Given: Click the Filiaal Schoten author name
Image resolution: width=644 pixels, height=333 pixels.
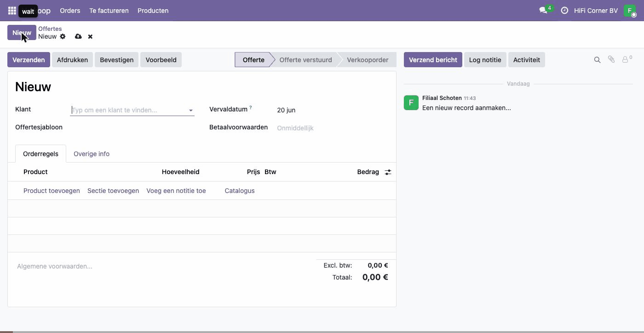Looking at the screenshot, I should [442, 98].
